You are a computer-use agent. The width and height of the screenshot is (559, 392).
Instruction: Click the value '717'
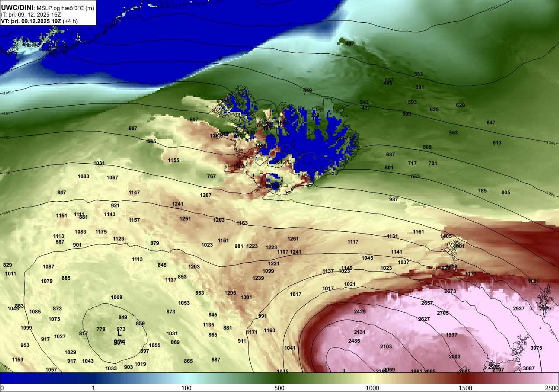[412, 163]
